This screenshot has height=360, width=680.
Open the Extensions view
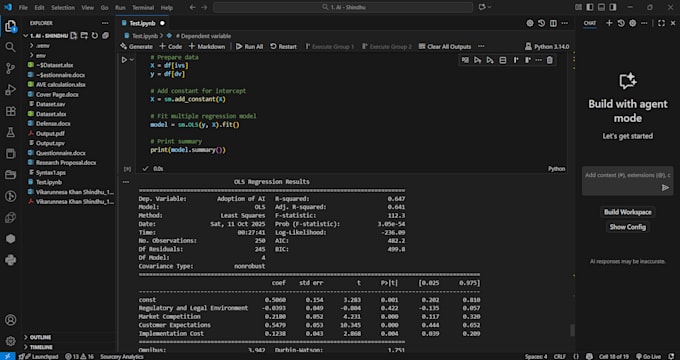coord(10,111)
